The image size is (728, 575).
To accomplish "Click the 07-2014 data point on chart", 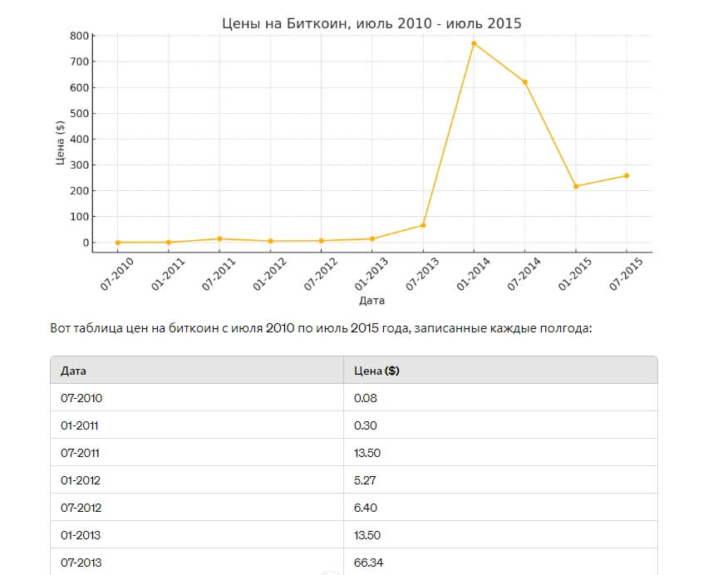I will pos(525,82).
